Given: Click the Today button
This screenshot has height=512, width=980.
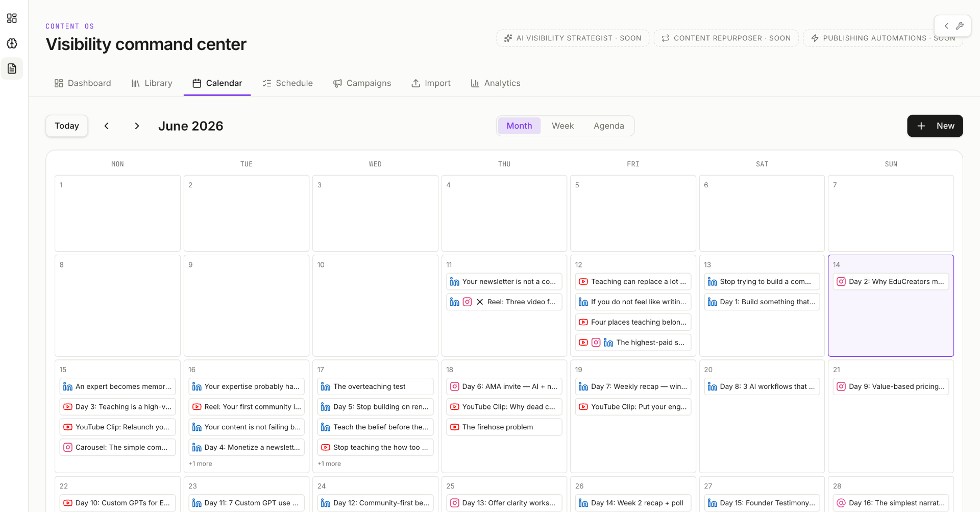Looking at the screenshot, I should click(67, 126).
